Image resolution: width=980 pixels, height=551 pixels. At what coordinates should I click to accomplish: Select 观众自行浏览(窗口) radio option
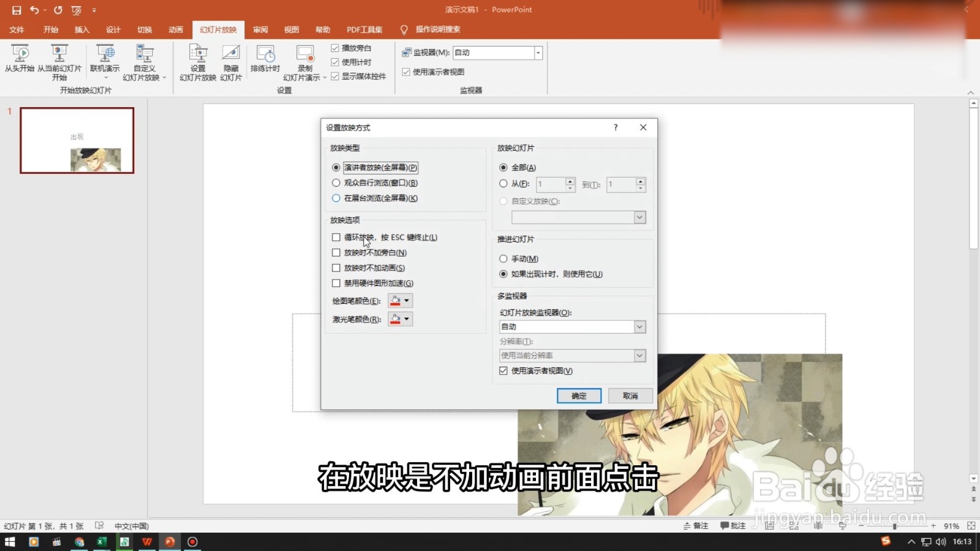pyautogui.click(x=336, y=182)
